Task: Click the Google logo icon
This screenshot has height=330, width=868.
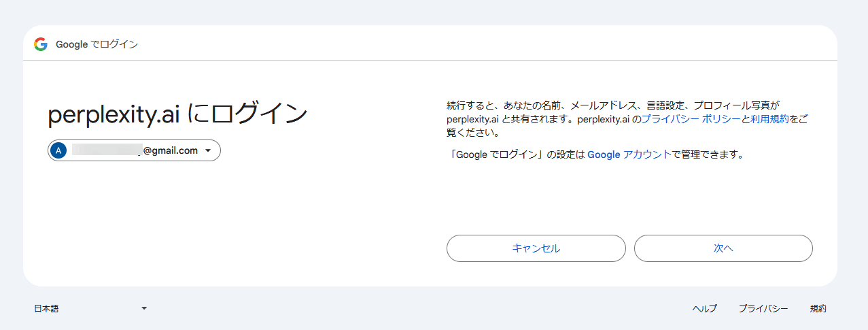Action: point(40,44)
